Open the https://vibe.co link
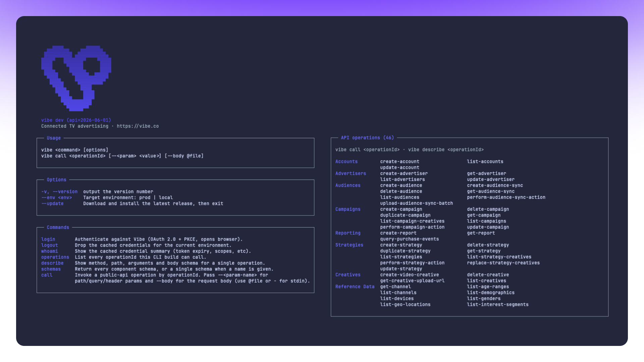644x362 pixels. pyautogui.click(x=138, y=126)
